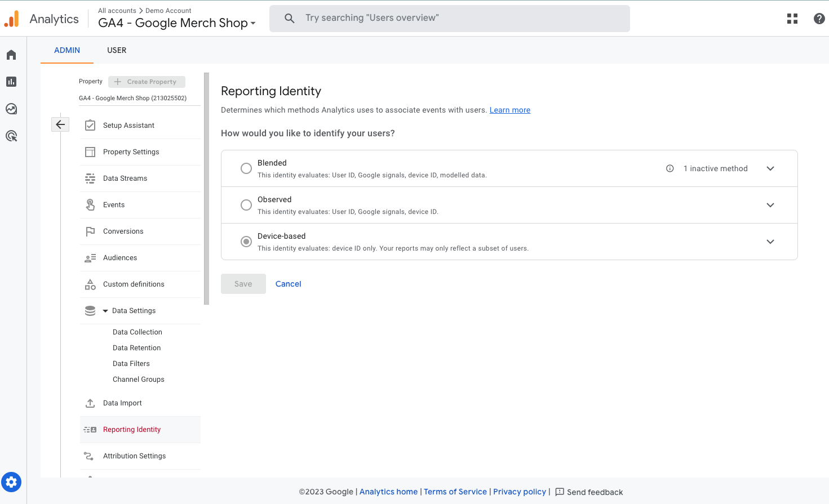The width and height of the screenshot is (829, 504).
Task: Select the Device-based radio button
Action: (246, 242)
